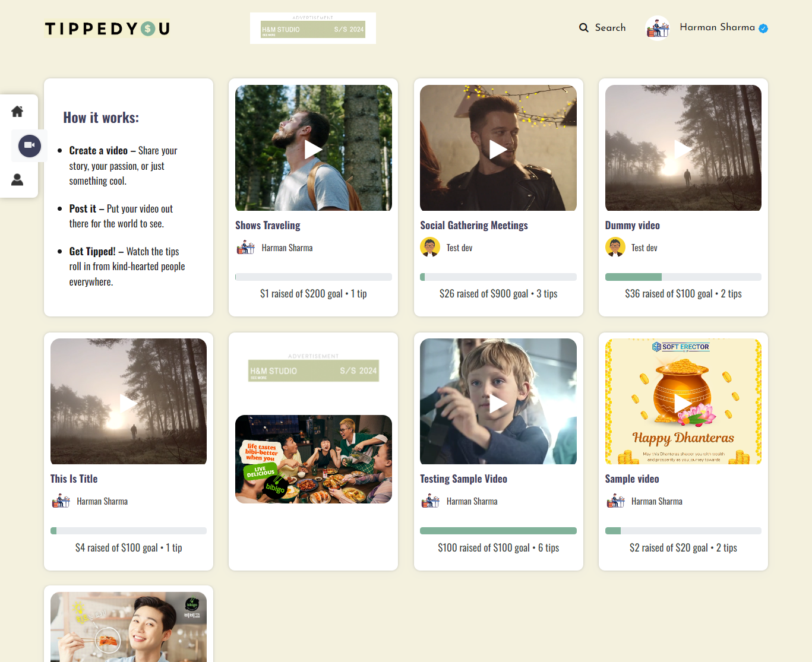
Task: Click the blue verified badge
Action: pyautogui.click(x=763, y=28)
